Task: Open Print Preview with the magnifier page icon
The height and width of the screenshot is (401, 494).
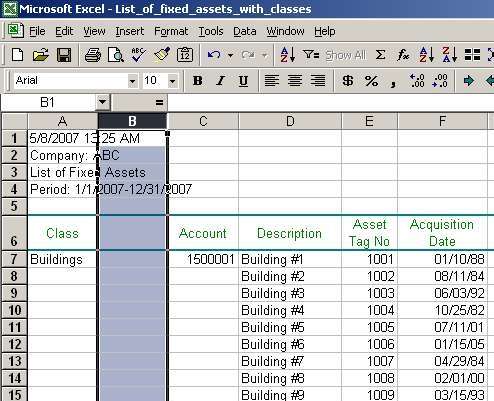Action: pos(115,54)
